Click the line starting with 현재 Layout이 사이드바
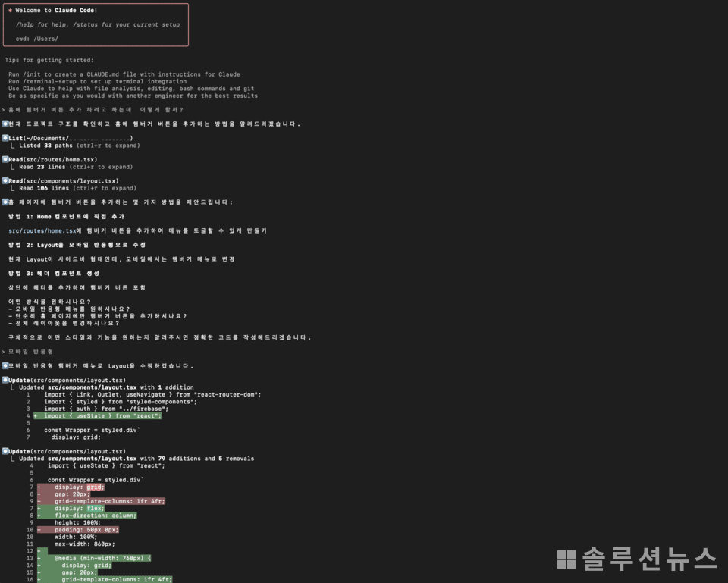 click(121, 259)
